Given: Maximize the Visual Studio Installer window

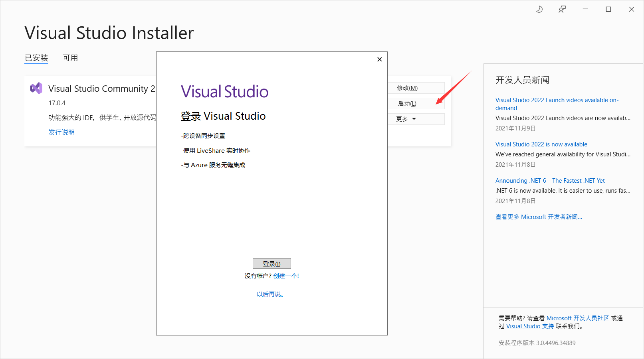Looking at the screenshot, I should 608,9.
